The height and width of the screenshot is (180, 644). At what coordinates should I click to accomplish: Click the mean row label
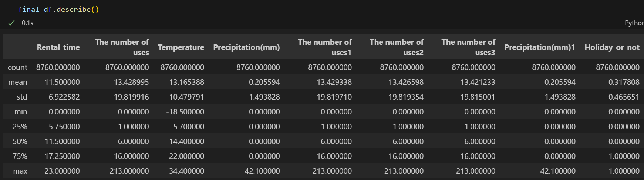tap(18, 82)
